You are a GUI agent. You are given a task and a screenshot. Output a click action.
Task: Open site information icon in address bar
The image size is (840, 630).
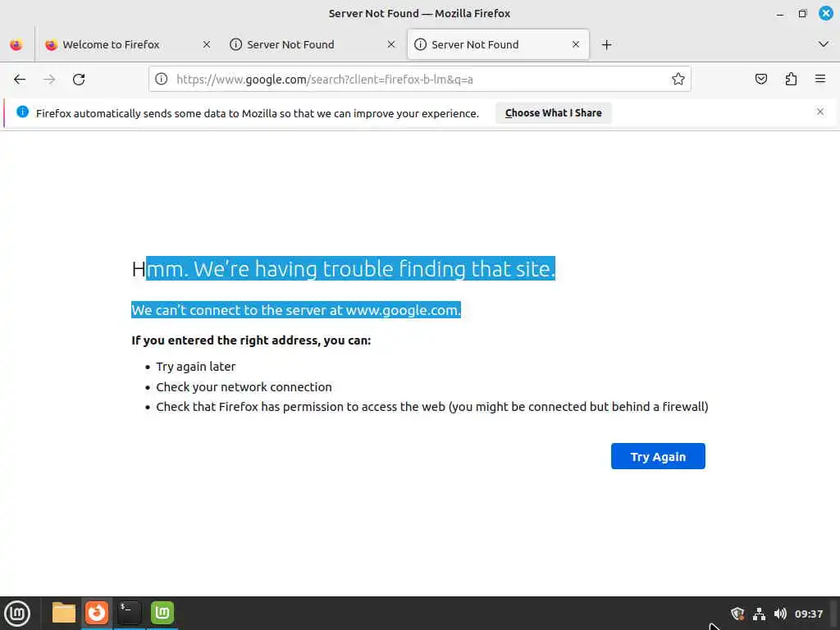coord(162,80)
